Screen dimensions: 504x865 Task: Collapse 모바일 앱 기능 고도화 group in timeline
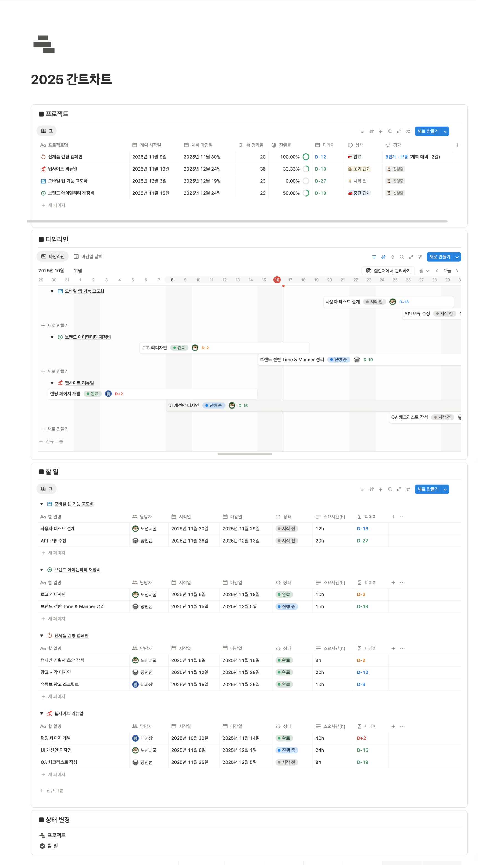(x=52, y=291)
